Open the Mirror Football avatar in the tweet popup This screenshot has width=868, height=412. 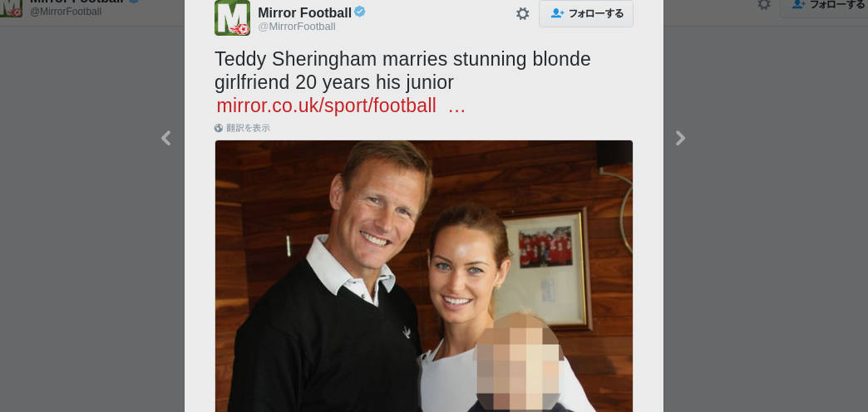[232, 17]
